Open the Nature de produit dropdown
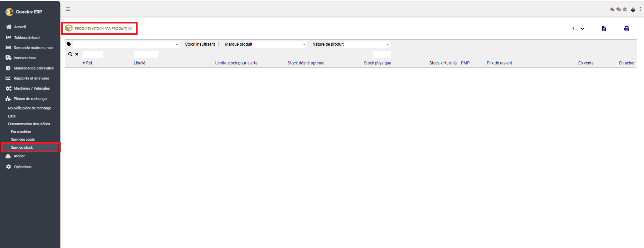Image resolution: width=644 pixels, height=248 pixels. [x=367, y=44]
